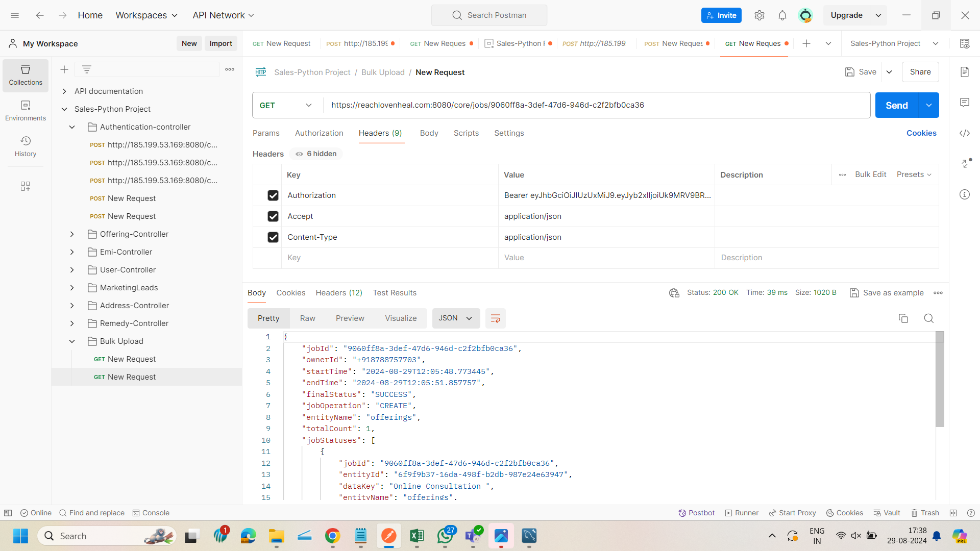Open the configure workspace sidebar icon
Image resolution: width=980 pixels, height=551 pixels.
point(26,186)
